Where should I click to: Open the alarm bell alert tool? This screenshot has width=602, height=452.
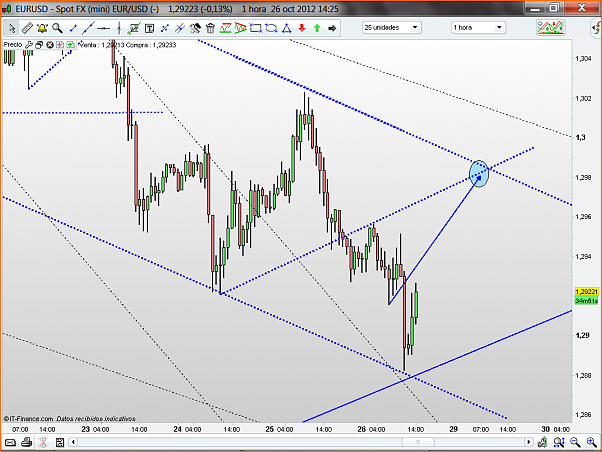point(42,28)
